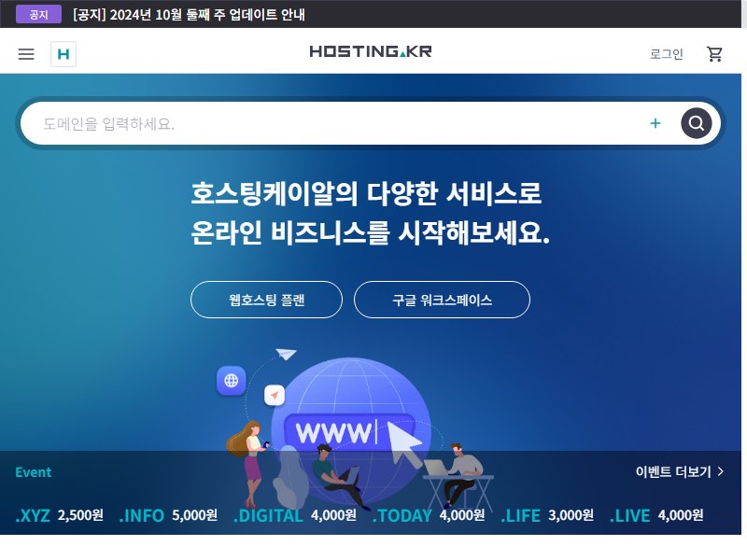Click 로그인 to log in

[x=667, y=54]
